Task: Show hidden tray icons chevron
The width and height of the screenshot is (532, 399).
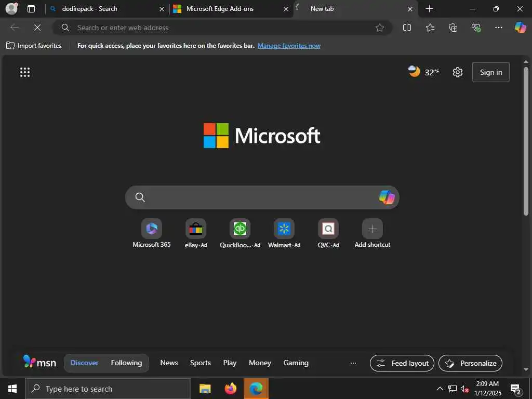Action: tap(440, 389)
